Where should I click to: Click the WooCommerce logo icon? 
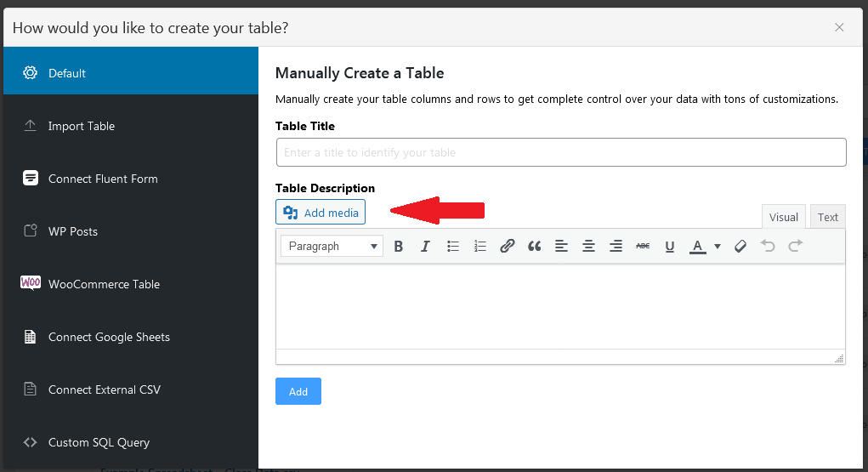(31, 283)
